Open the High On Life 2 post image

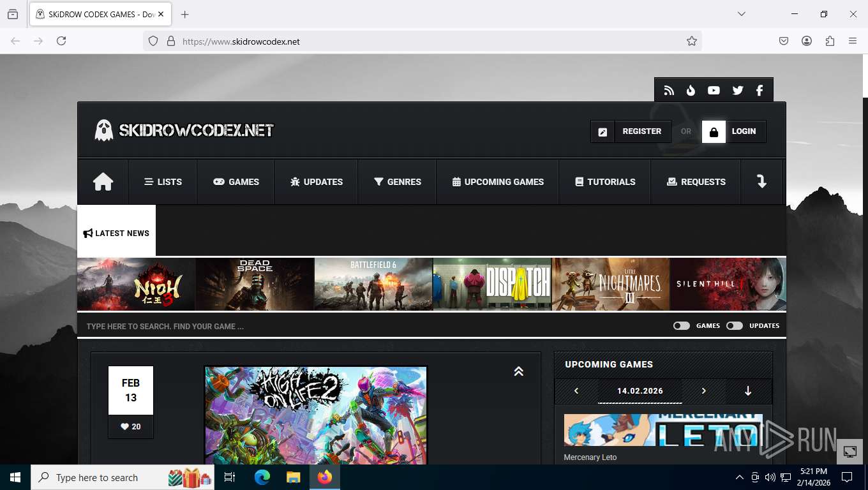(315, 415)
